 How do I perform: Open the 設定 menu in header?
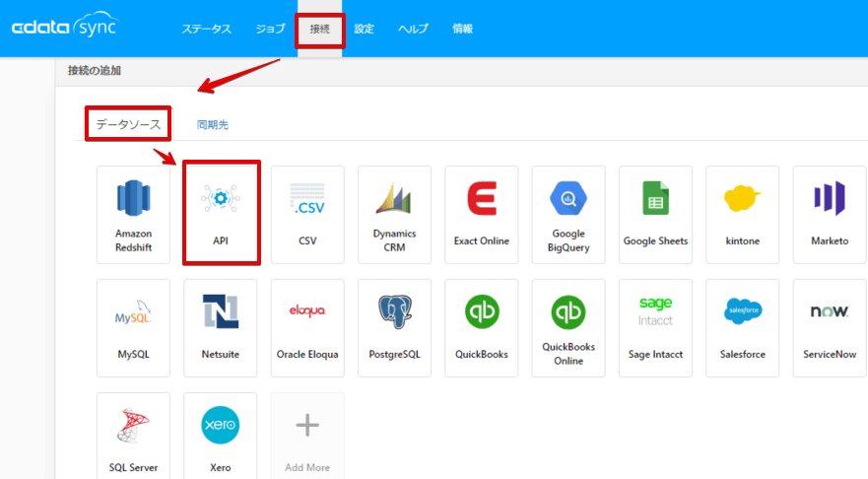pyautogui.click(x=365, y=29)
